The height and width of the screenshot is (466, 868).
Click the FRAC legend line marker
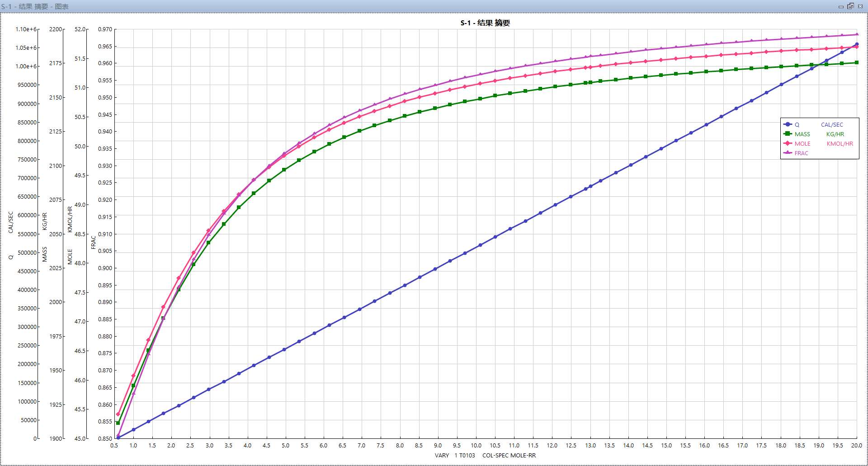[788, 153]
